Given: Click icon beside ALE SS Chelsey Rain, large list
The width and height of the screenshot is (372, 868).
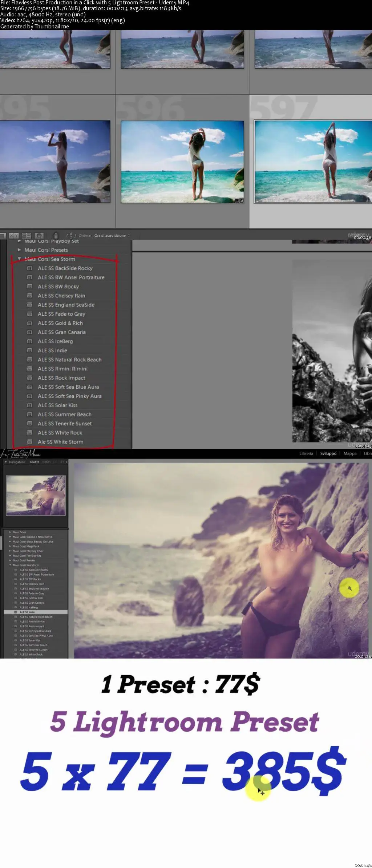Looking at the screenshot, I should point(30,296).
